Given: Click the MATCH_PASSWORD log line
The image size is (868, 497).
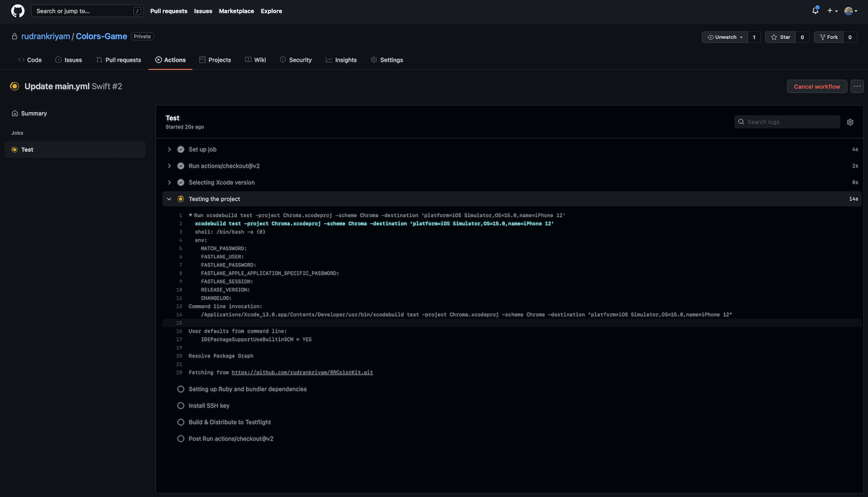Looking at the screenshot, I should click(x=224, y=248).
